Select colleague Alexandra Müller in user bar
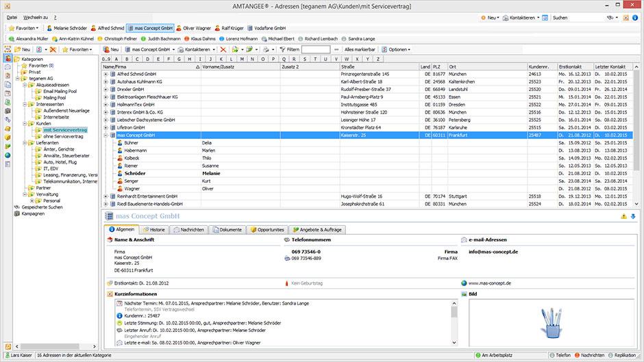This screenshot has height=362, width=644. coord(28,38)
